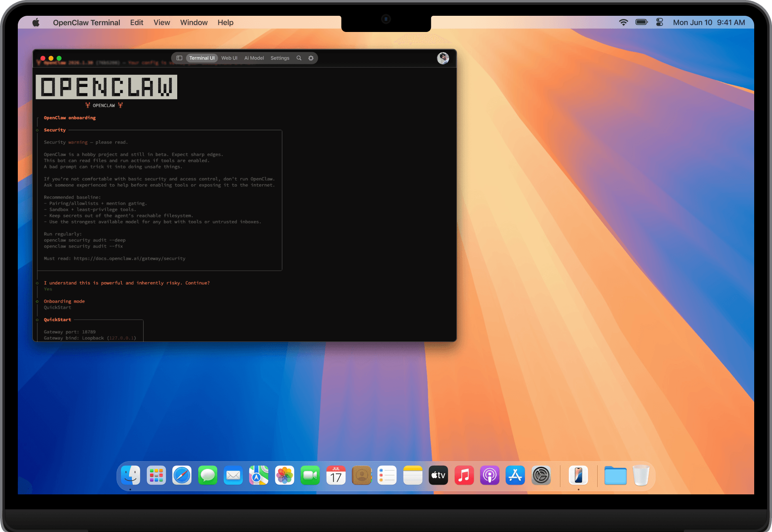
Task: Expand the Window menu
Action: 193,23
